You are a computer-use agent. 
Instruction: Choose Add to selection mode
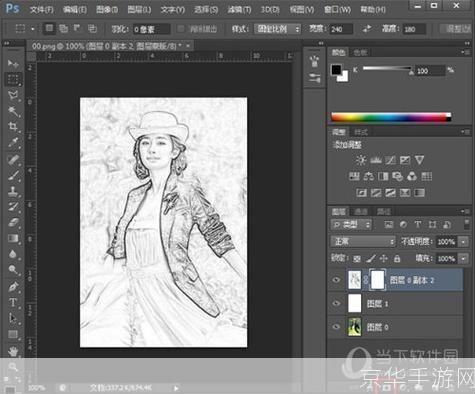[63, 29]
